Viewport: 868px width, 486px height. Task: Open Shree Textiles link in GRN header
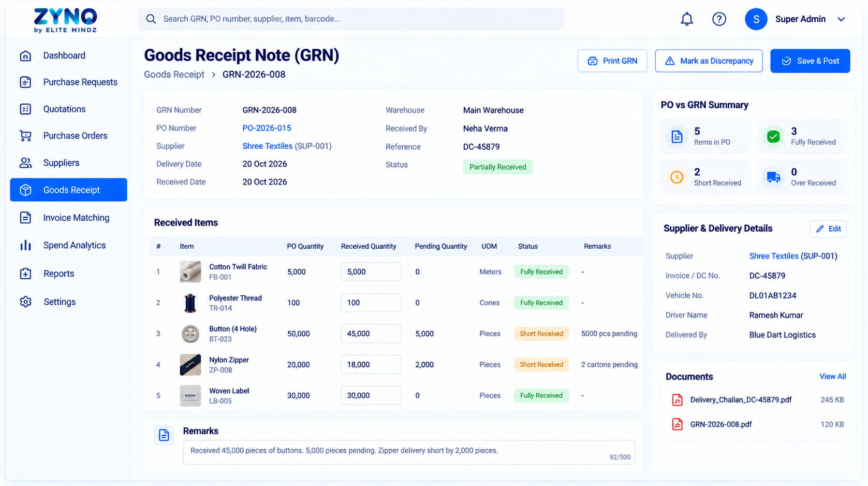click(267, 146)
